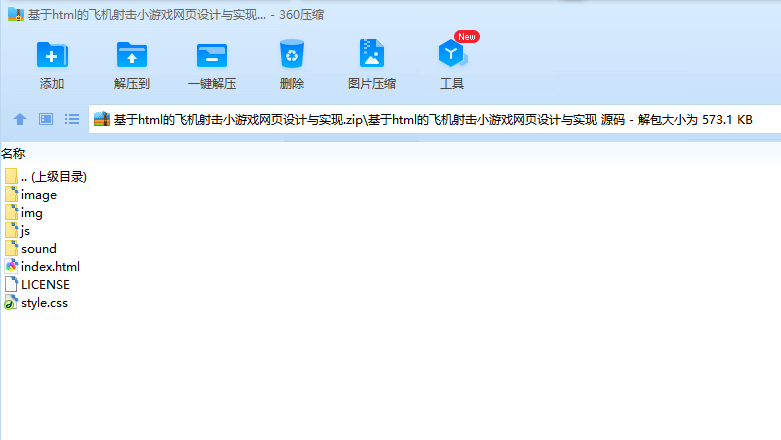This screenshot has width=781, height=440.
Task: Select the image folder
Action: point(31,195)
